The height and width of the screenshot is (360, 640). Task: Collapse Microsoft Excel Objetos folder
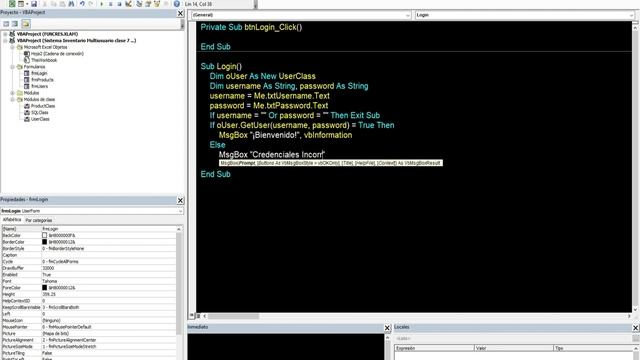(x=12, y=47)
